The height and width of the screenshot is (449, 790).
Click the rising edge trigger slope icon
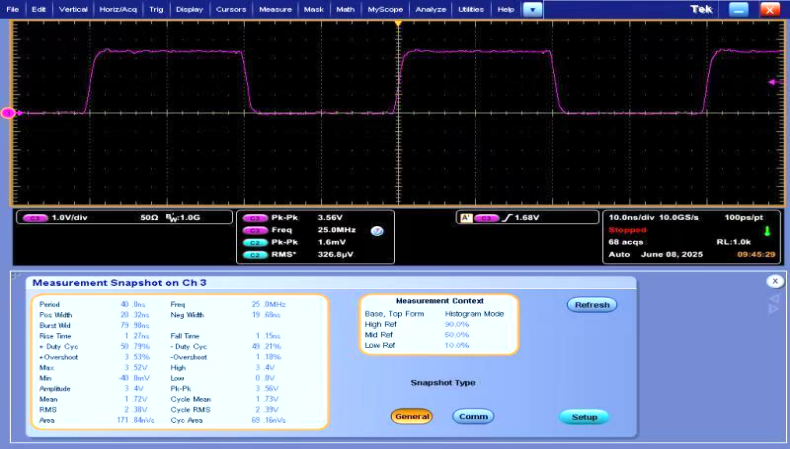point(507,218)
